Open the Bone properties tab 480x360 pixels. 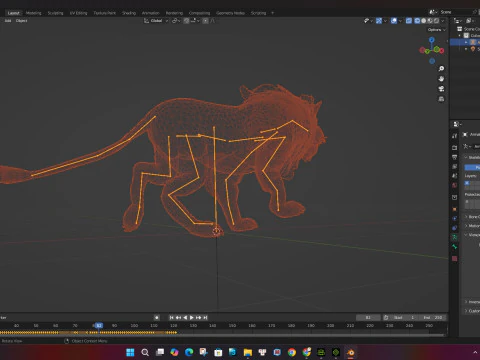pos(455,247)
